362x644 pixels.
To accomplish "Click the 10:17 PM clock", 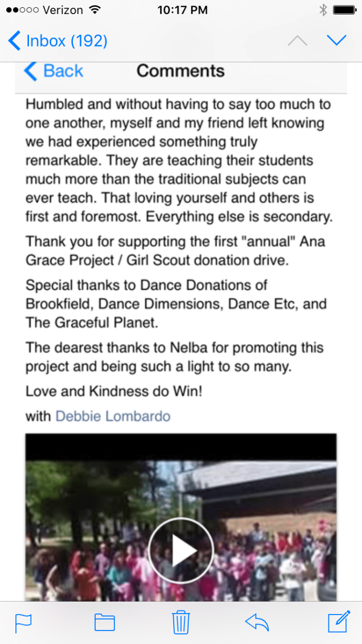I will click(182, 10).
